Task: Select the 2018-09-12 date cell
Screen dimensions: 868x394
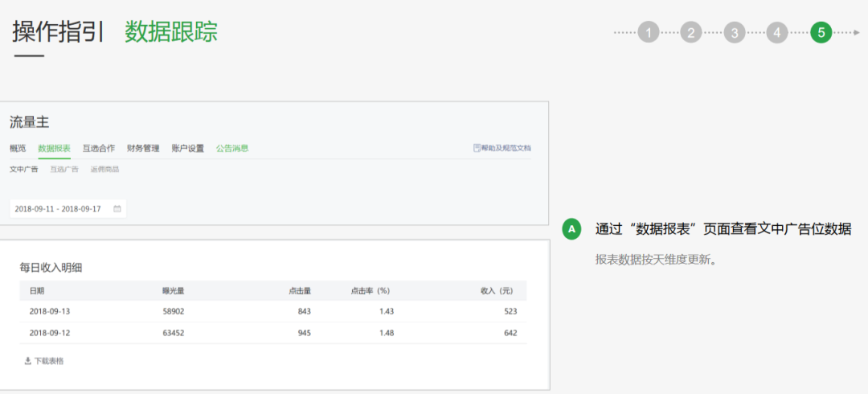Action: coord(50,333)
